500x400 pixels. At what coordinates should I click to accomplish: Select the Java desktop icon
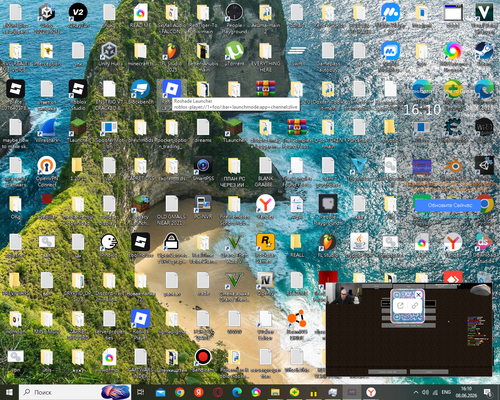pyautogui.click(x=359, y=242)
